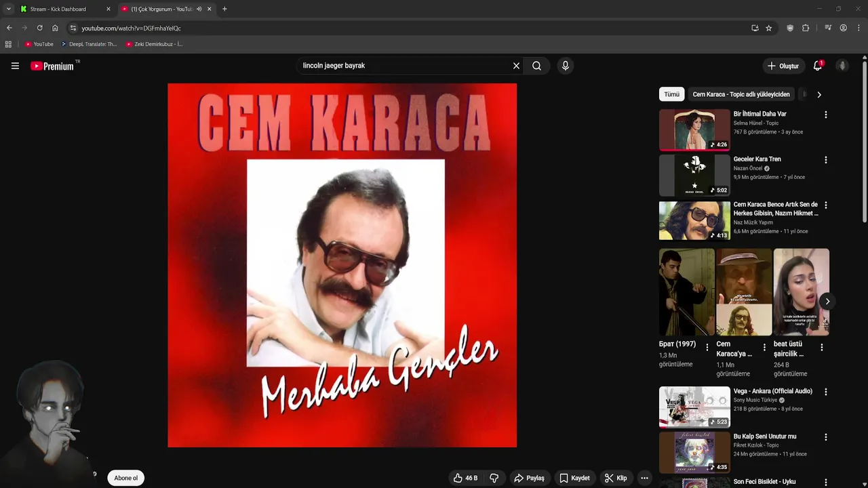Open options for Bir İhtimal Daha Var
Screen dimensions: 868x488
click(825, 115)
